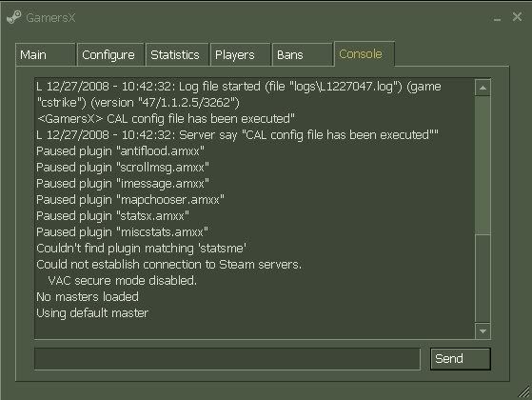This screenshot has width=532, height=400.
Task: Select the Players tab
Action: coord(240,54)
